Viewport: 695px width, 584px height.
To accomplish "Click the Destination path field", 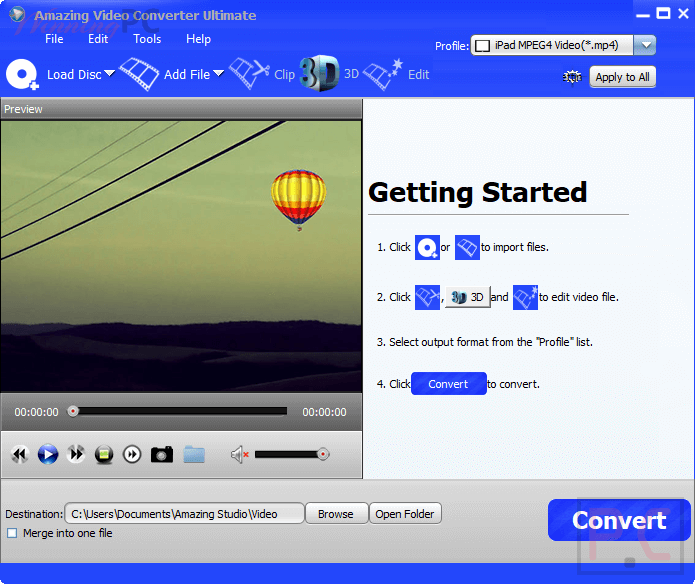I will pos(184,514).
